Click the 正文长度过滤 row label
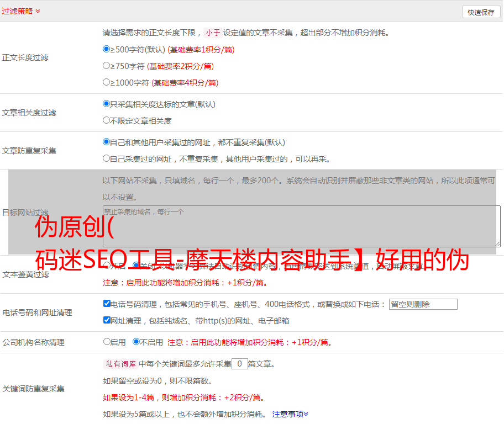This screenshot has height=424, width=504. click(x=25, y=57)
